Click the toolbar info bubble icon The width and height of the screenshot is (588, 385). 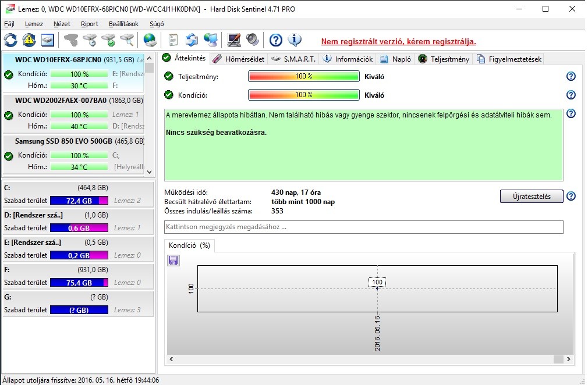(295, 40)
